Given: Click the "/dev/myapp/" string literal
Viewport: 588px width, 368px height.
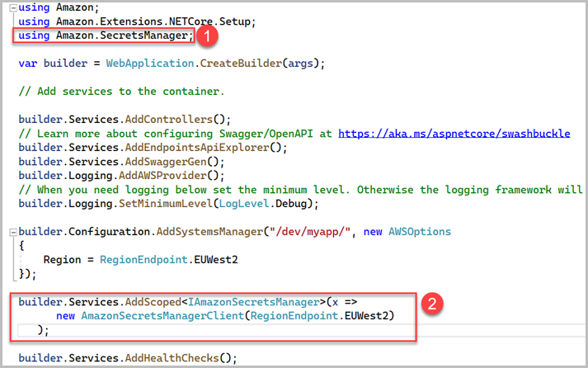Looking at the screenshot, I should click(312, 232).
